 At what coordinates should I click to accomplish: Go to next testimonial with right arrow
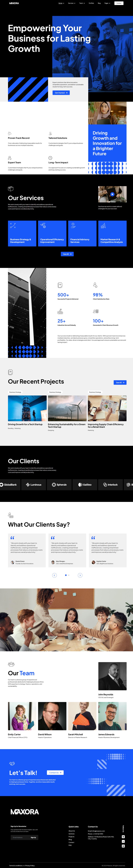pyautogui.click(x=80, y=575)
